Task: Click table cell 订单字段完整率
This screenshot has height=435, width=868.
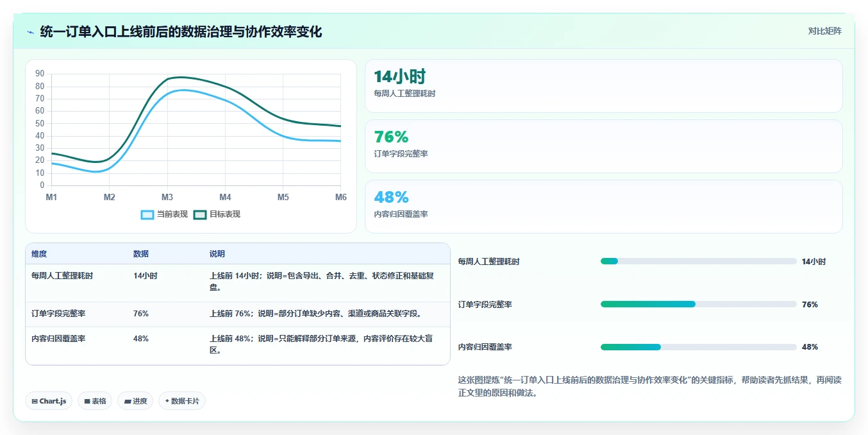Action: click(58, 314)
